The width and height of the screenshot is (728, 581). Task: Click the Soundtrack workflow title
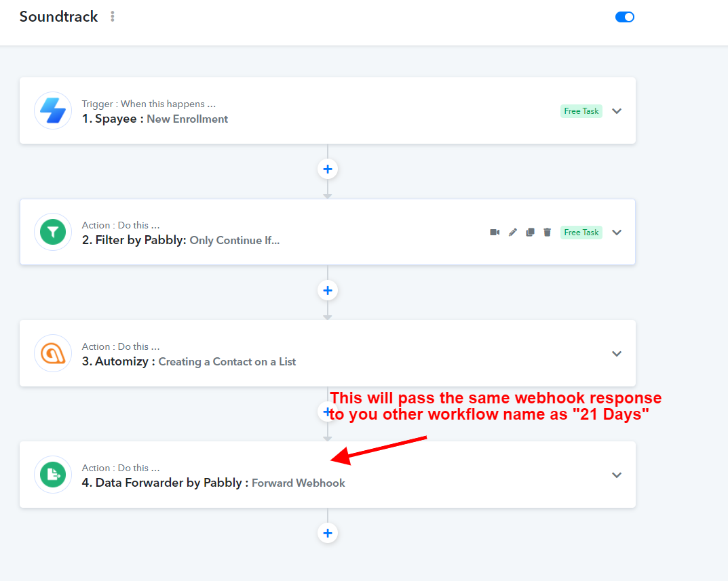pos(58,17)
